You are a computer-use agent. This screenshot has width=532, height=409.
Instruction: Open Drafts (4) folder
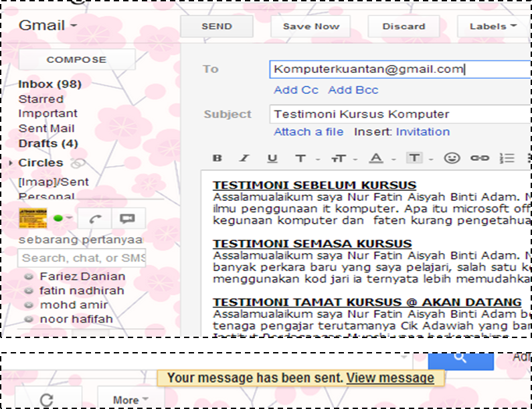[48, 143]
